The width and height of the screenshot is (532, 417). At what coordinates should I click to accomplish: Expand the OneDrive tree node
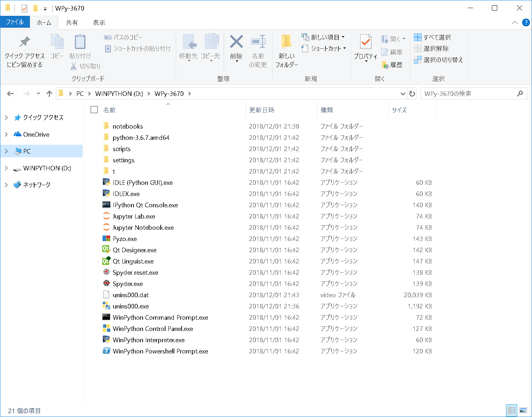point(6,134)
